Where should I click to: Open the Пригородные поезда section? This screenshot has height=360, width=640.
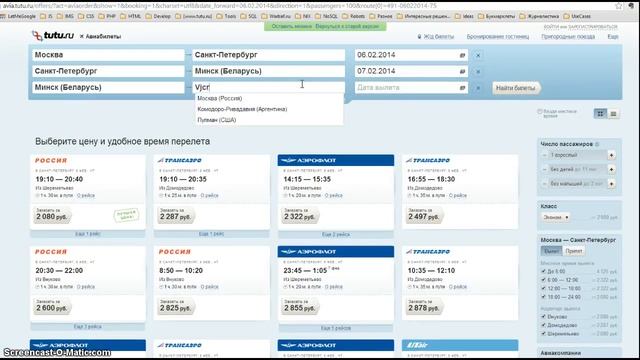tap(568, 37)
